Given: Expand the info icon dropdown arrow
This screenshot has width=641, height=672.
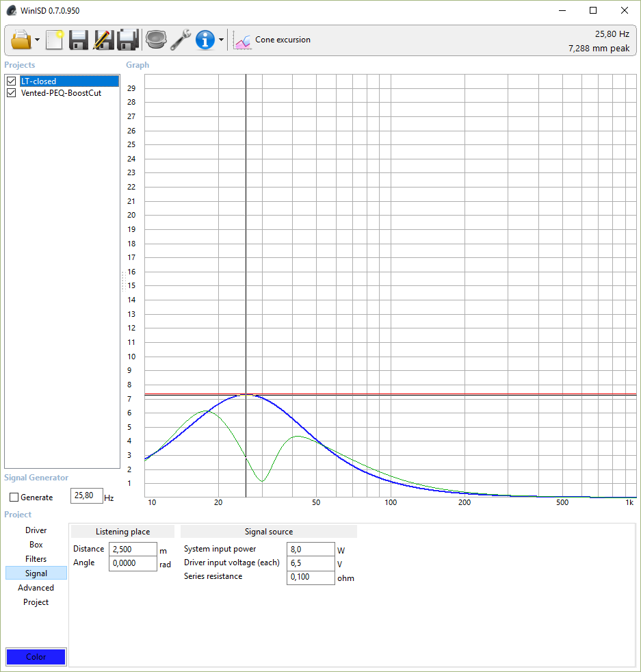Looking at the screenshot, I should 221,40.
